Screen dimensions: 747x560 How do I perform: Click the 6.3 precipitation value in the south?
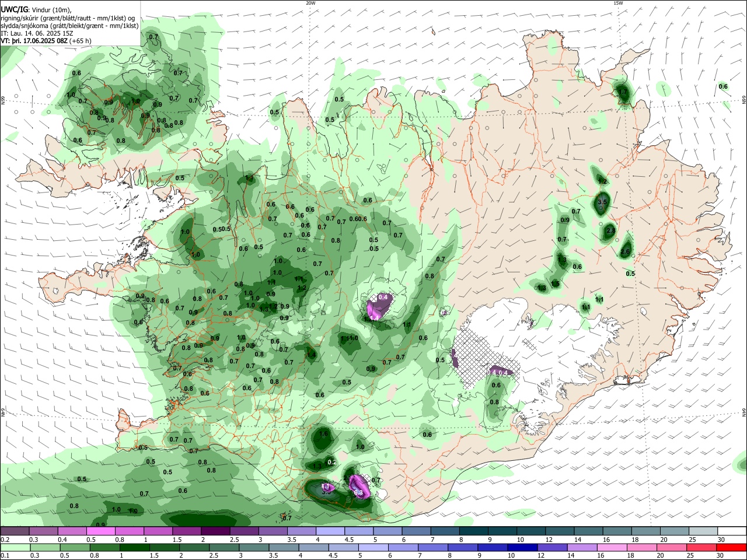[358, 493]
